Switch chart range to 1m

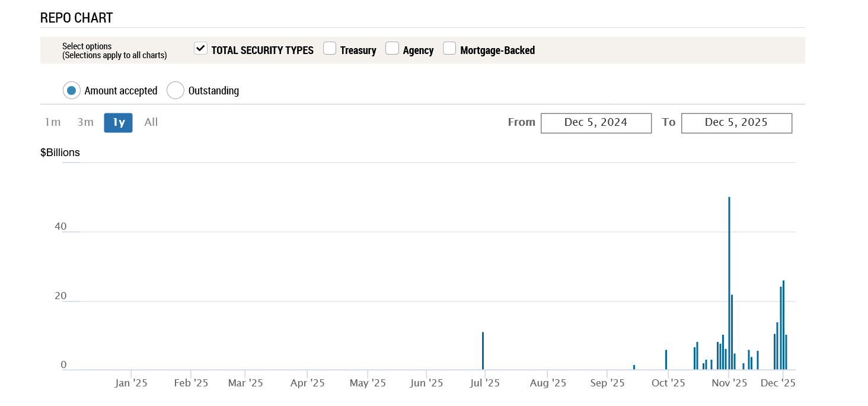[53, 122]
